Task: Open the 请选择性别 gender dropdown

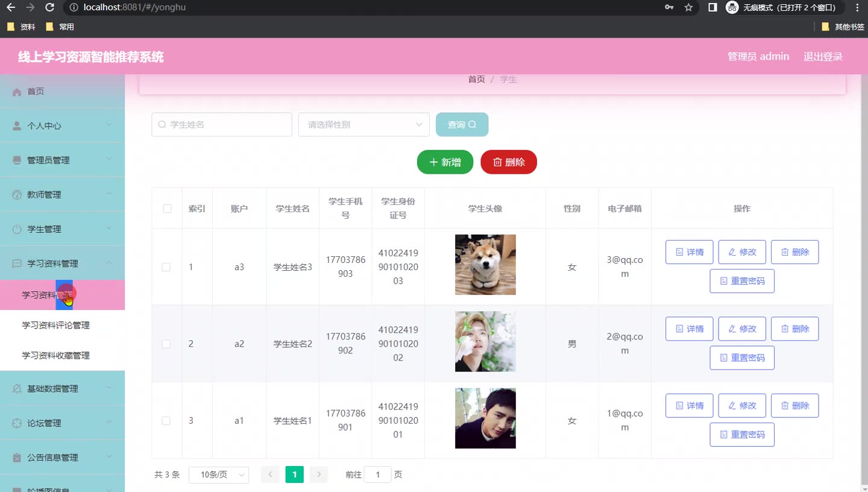Action: click(364, 125)
